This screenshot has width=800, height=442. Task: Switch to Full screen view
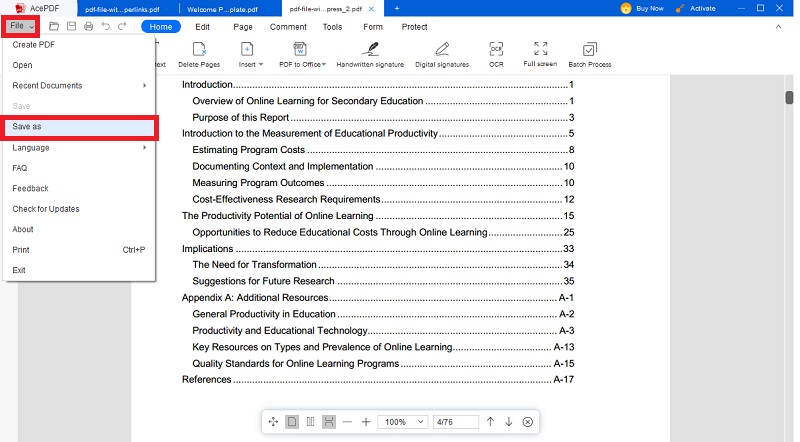pos(540,54)
